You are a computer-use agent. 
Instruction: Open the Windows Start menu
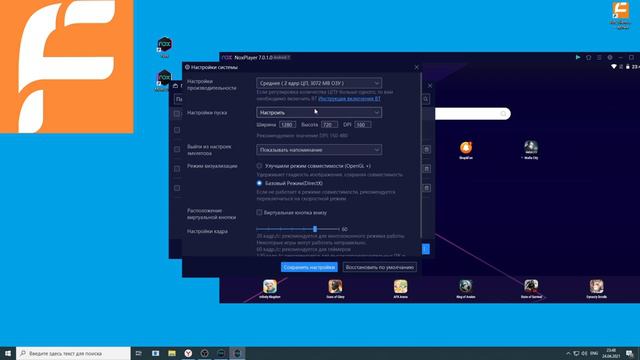click(x=8, y=353)
